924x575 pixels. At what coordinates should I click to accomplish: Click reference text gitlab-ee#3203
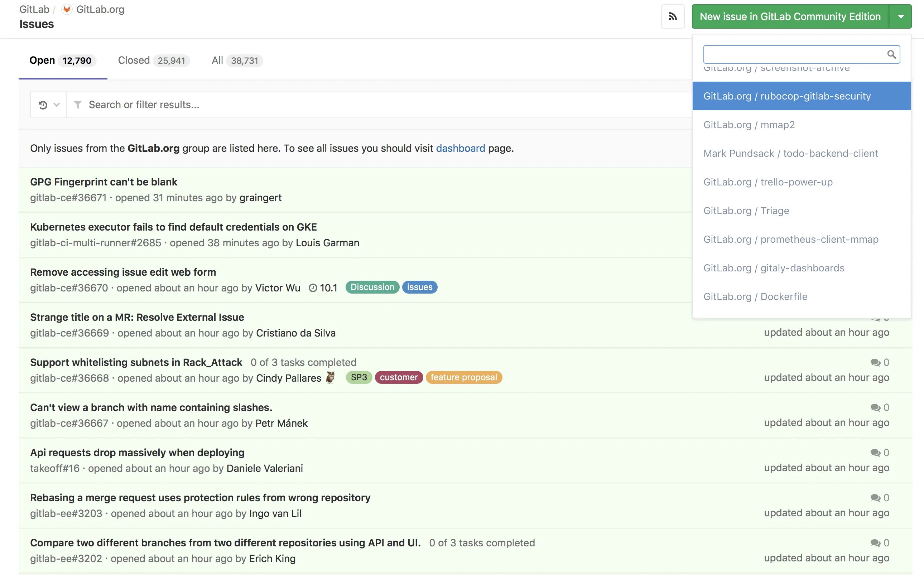pos(66,514)
